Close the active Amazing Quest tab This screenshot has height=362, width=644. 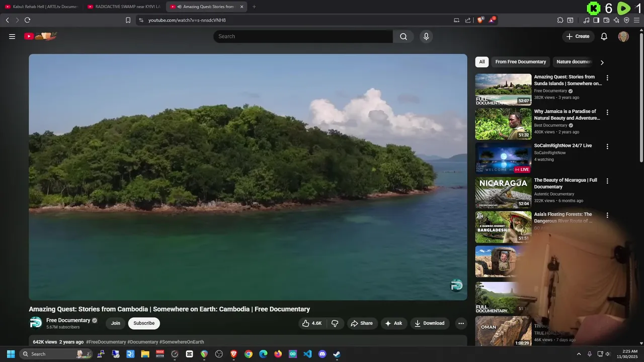coord(242,7)
